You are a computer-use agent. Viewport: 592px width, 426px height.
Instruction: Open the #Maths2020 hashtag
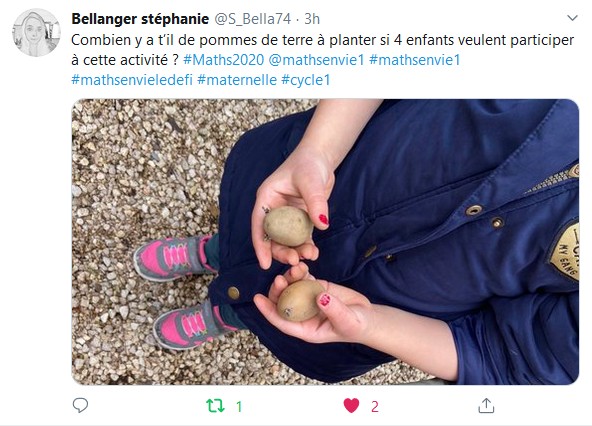coord(224,60)
